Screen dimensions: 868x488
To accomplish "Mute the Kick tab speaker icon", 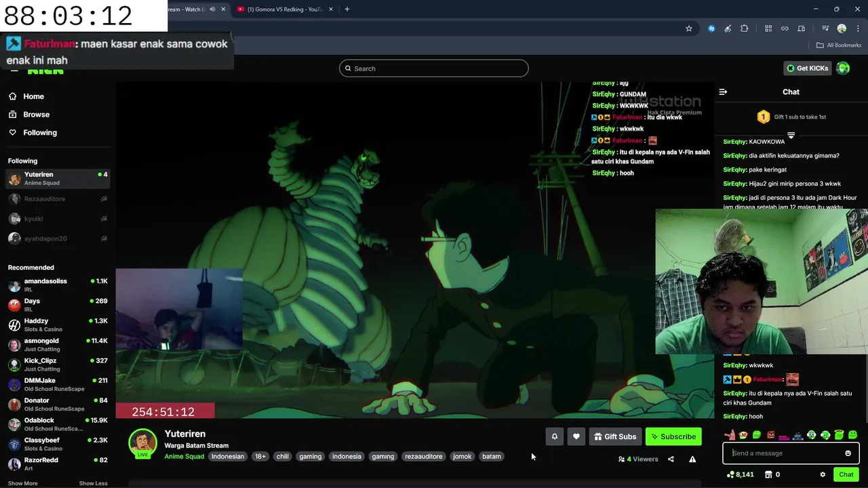I will point(212,9).
